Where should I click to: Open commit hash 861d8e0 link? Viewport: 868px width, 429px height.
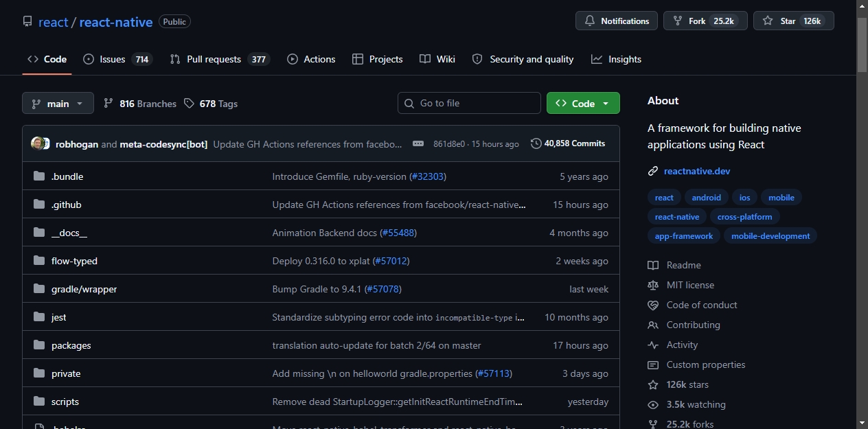click(449, 144)
